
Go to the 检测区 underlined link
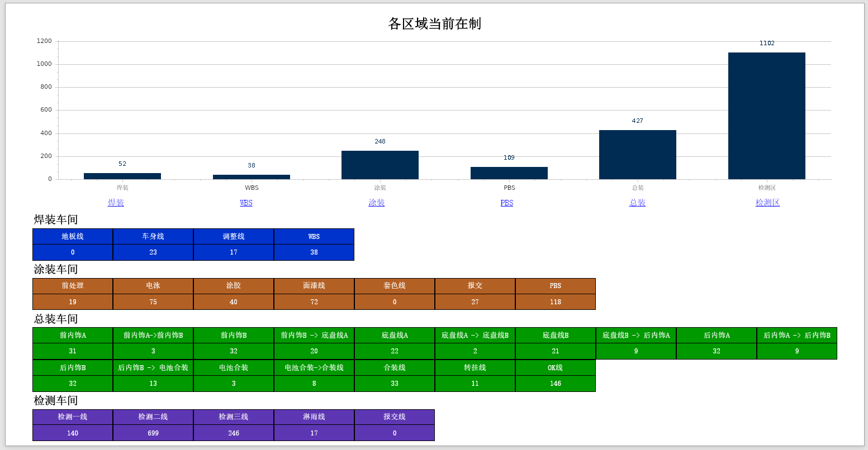pyautogui.click(x=767, y=203)
